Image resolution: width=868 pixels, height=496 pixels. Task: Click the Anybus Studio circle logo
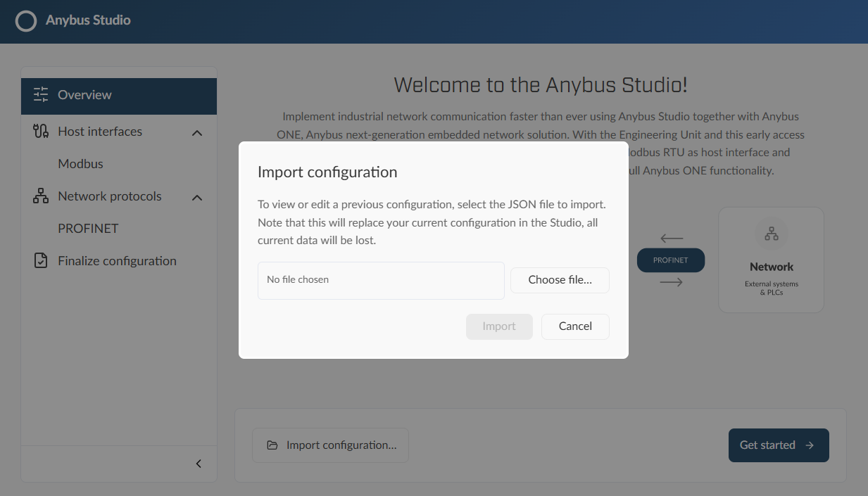click(x=26, y=21)
